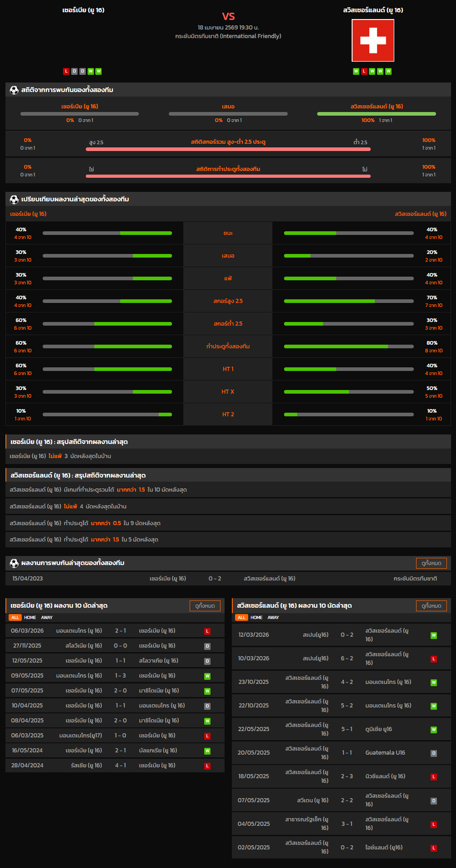
Task: Click soccer ball icon beside latest meetings header
Action: point(14,563)
